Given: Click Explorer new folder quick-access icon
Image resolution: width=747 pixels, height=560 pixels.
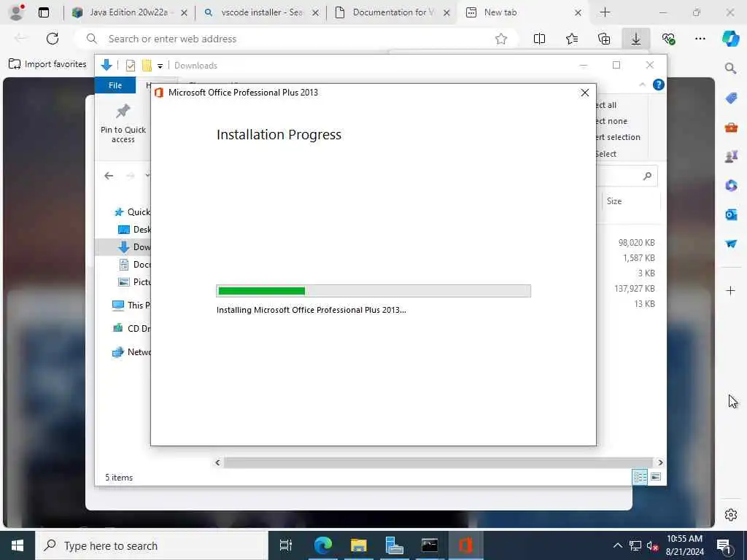Looking at the screenshot, I should 147,65.
